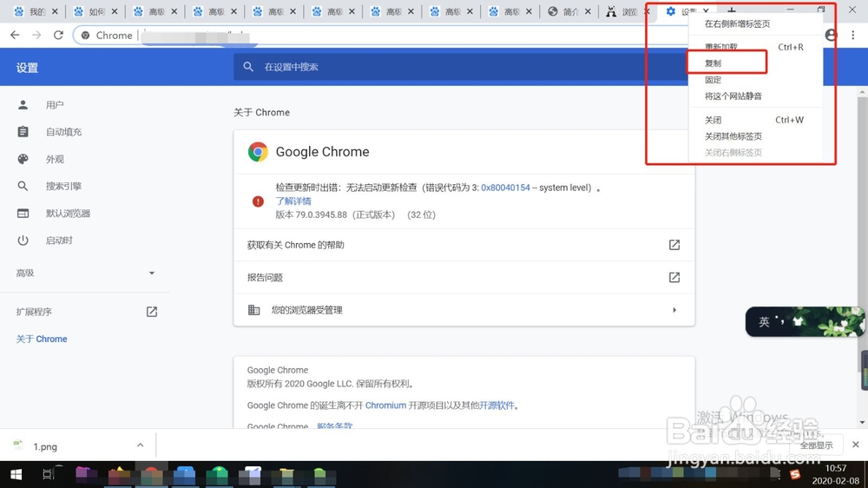
Task: Open the caret menu beside 1.png download
Action: (x=140, y=445)
